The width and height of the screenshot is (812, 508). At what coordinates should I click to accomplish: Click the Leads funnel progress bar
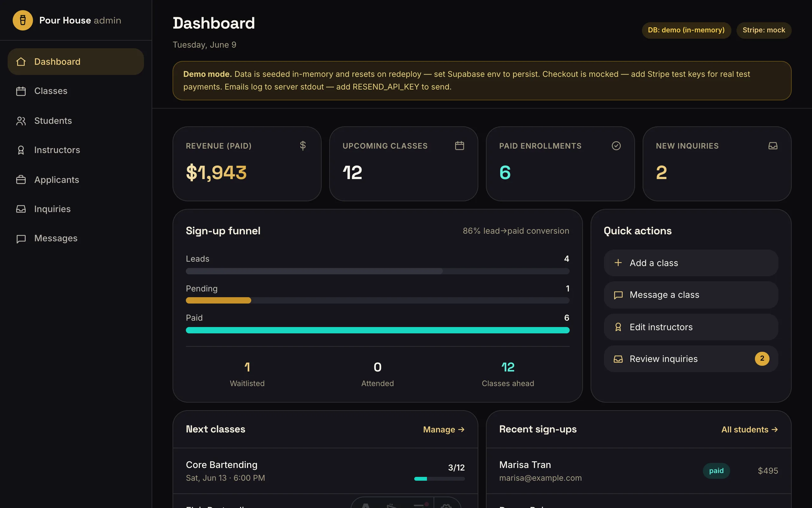coord(377,271)
